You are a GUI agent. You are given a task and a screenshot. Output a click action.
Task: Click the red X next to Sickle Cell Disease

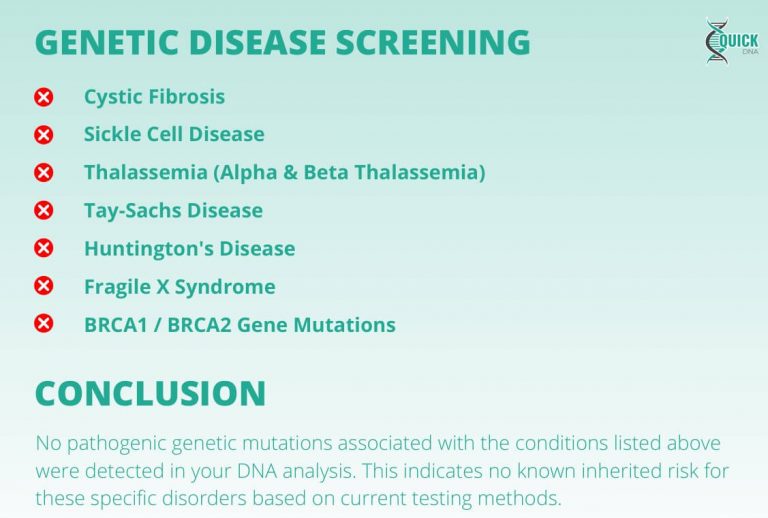coord(44,135)
